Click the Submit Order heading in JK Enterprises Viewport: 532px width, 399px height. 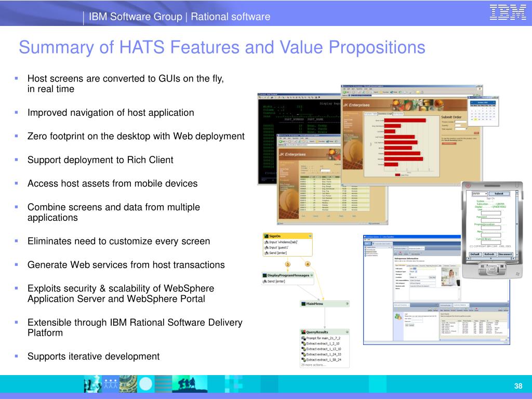click(451, 117)
